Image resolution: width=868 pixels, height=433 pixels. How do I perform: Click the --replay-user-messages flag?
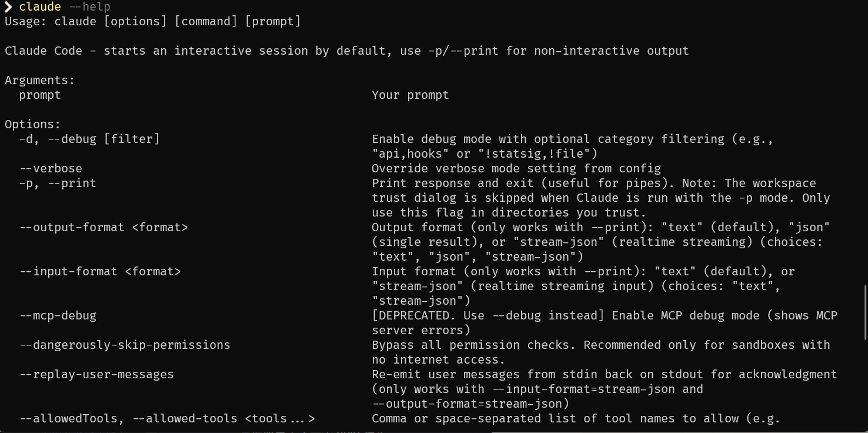click(96, 375)
